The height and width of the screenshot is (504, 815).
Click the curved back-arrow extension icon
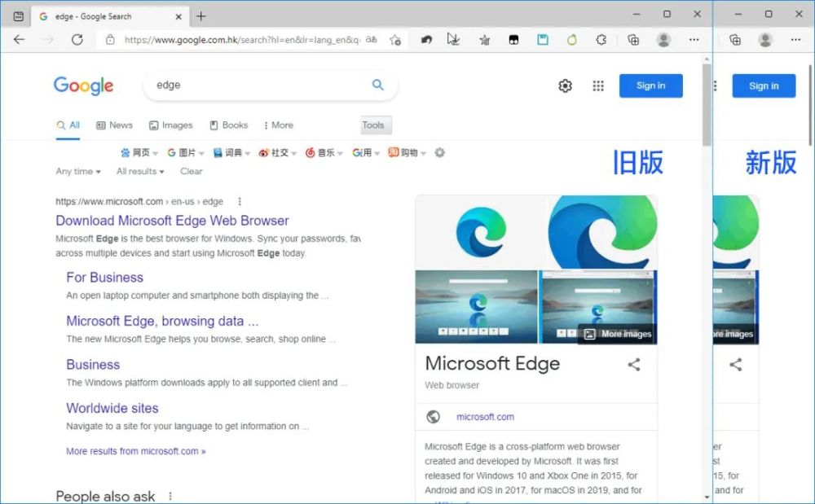coord(427,40)
